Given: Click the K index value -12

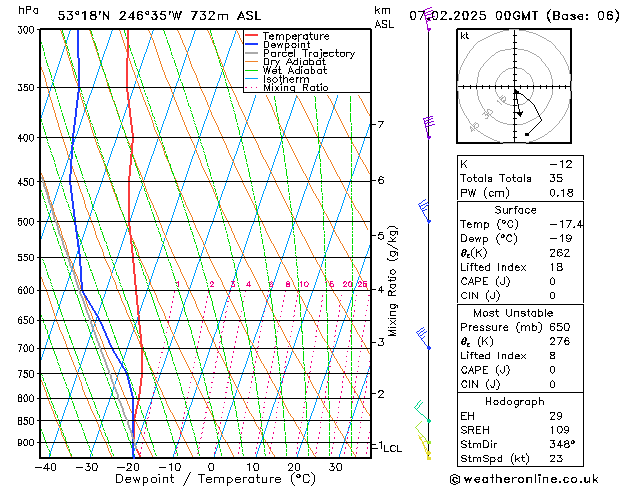Looking at the screenshot, I should [x=561, y=164].
